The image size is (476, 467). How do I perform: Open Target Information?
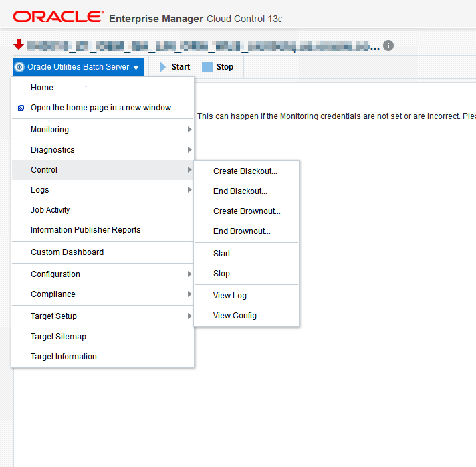click(x=102, y=357)
